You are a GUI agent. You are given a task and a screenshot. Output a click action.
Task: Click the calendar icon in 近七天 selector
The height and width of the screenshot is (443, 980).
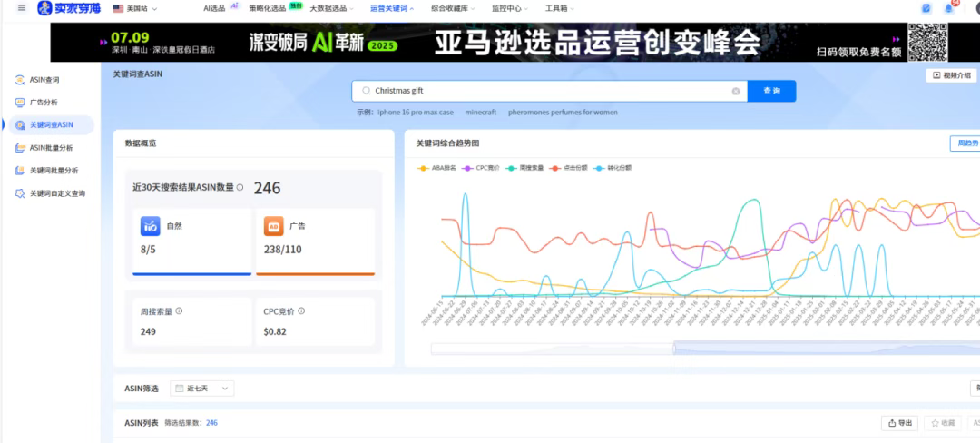(180, 389)
